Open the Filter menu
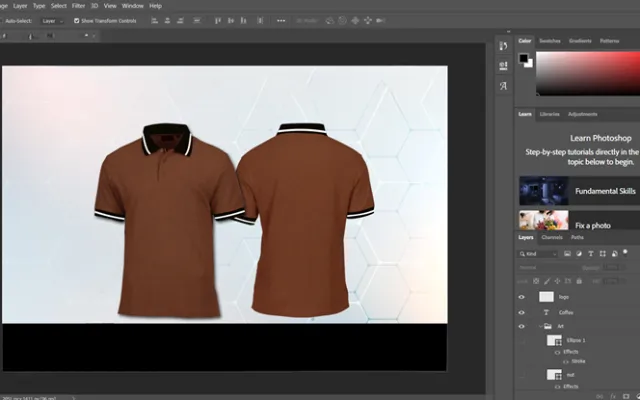This screenshot has width=640, height=400. point(78,6)
